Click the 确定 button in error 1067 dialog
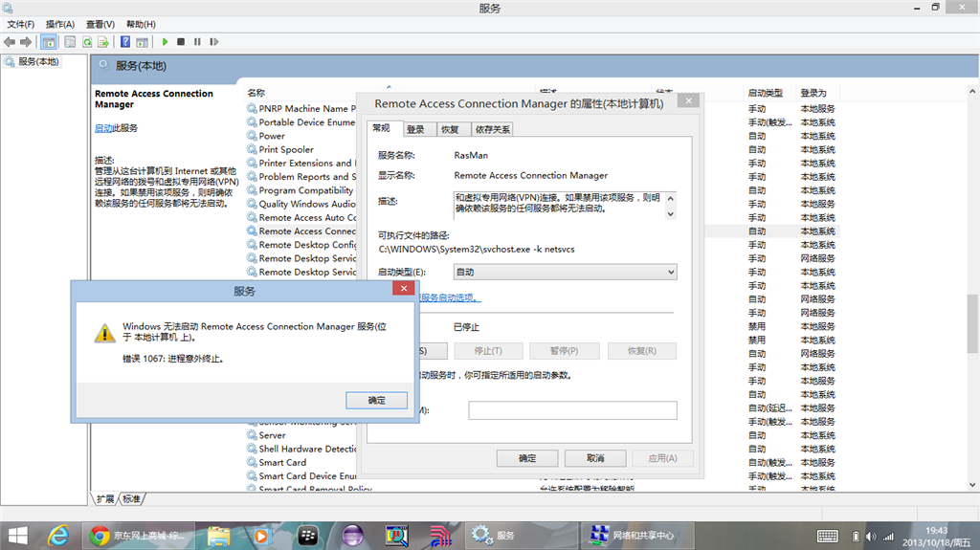This screenshot has width=980, height=550. tap(376, 400)
